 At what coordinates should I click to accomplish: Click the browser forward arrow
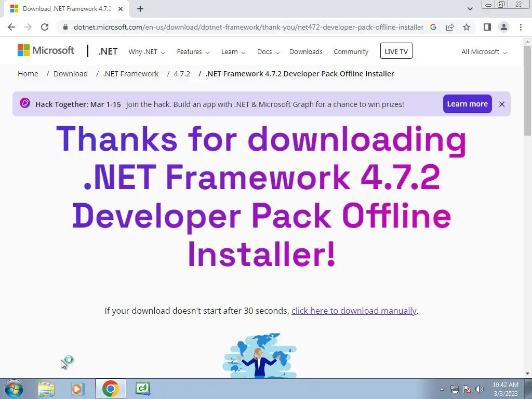[28, 27]
